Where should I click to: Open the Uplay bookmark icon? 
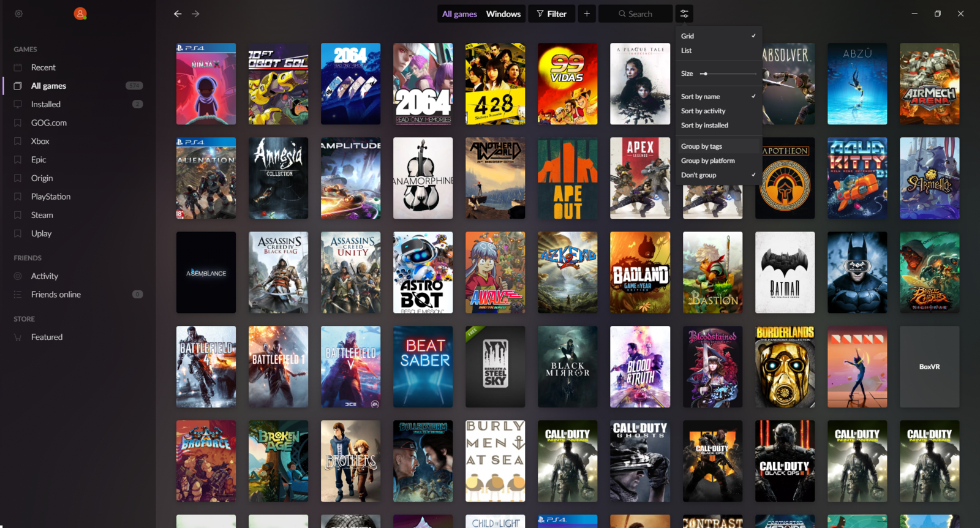point(18,233)
